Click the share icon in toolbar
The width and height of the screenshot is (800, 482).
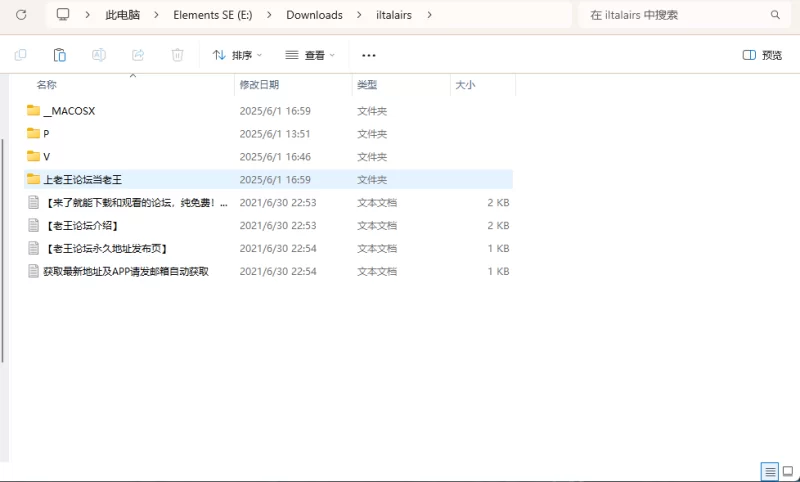(x=138, y=55)
